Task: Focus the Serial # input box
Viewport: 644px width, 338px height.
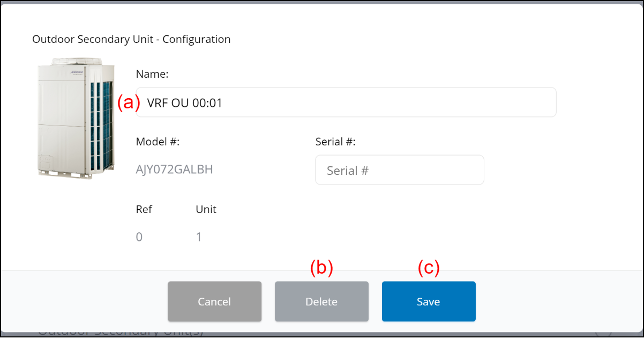Action: 399,170
